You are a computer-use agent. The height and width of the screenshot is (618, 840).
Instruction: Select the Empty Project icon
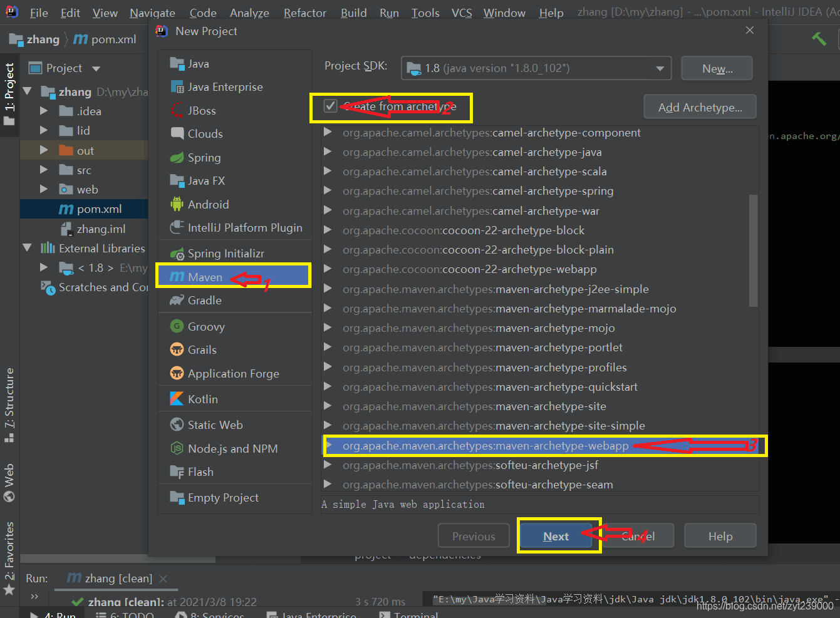click(x=177, y=498)
